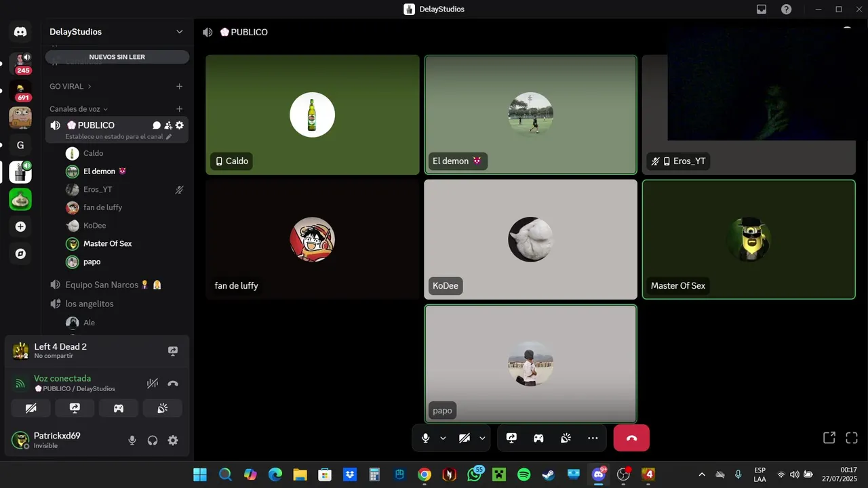The image size is (868, 488).
Task: Set channel status via Establece un estado
Action: [x=119, y=136]
